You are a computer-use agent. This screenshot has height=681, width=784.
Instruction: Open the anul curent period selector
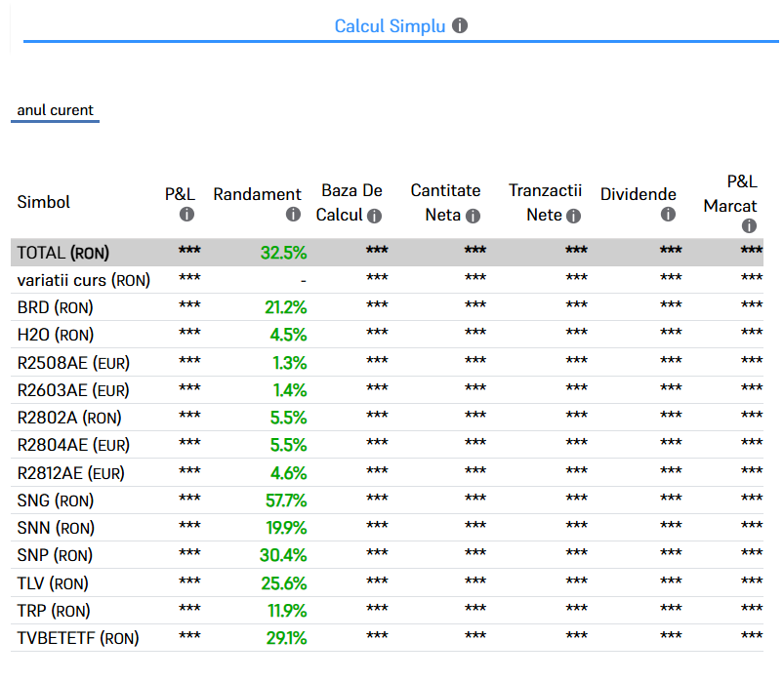point(56,110)
